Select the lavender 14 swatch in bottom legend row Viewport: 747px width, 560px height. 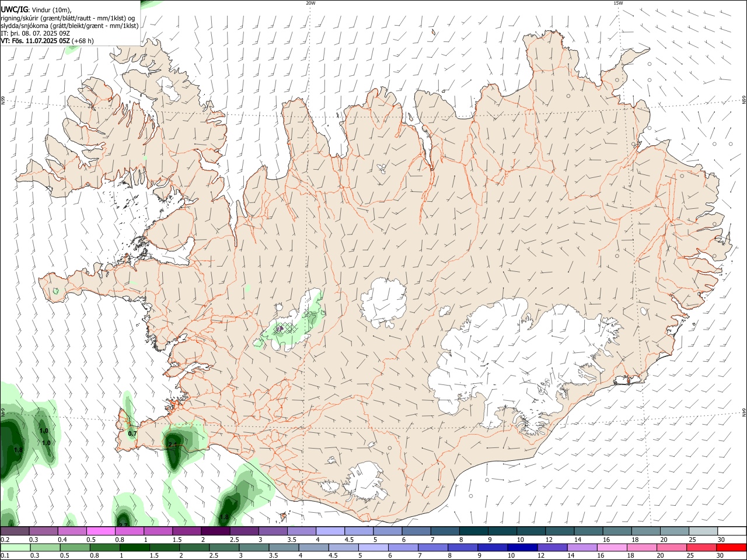tap(582, 547)
